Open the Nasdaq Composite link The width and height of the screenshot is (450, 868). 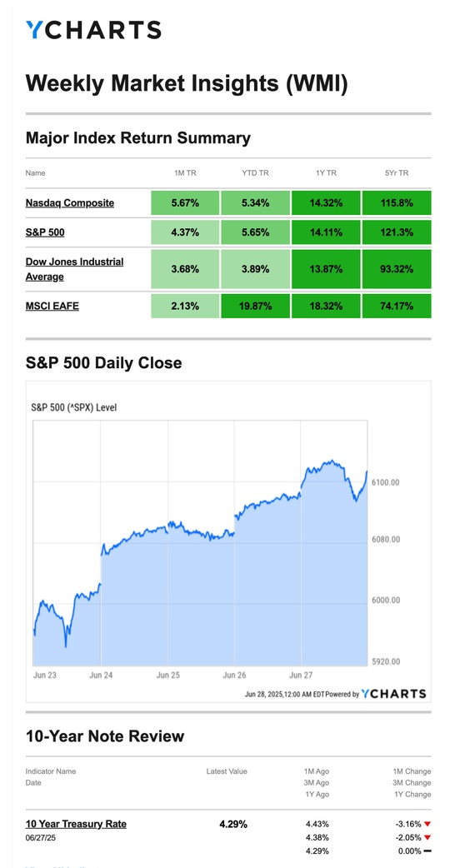pyautogui.click(x=70, y=203)
